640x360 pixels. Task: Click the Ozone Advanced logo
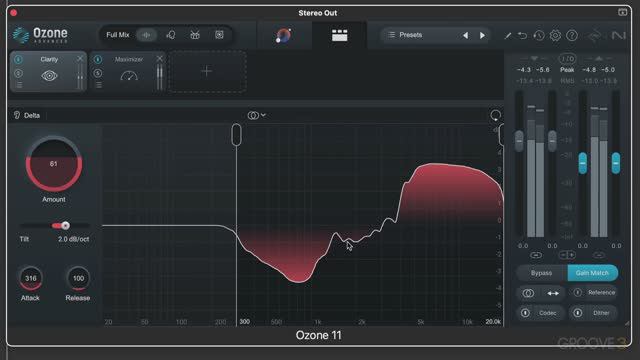pos(40,35)
